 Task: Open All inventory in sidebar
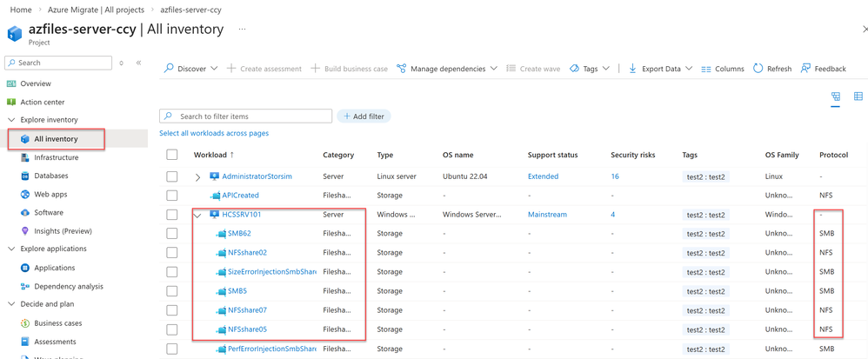click(x=56, y=139)
